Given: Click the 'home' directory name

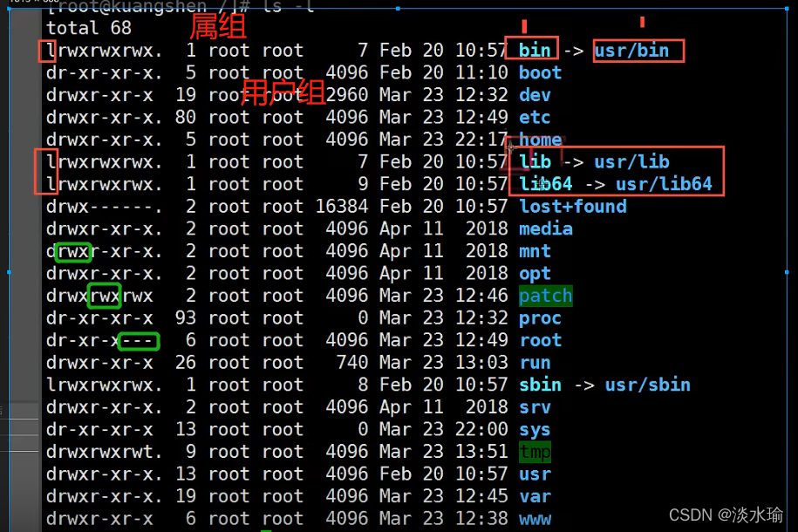Looking at the screenshot, I should (540, 140).
